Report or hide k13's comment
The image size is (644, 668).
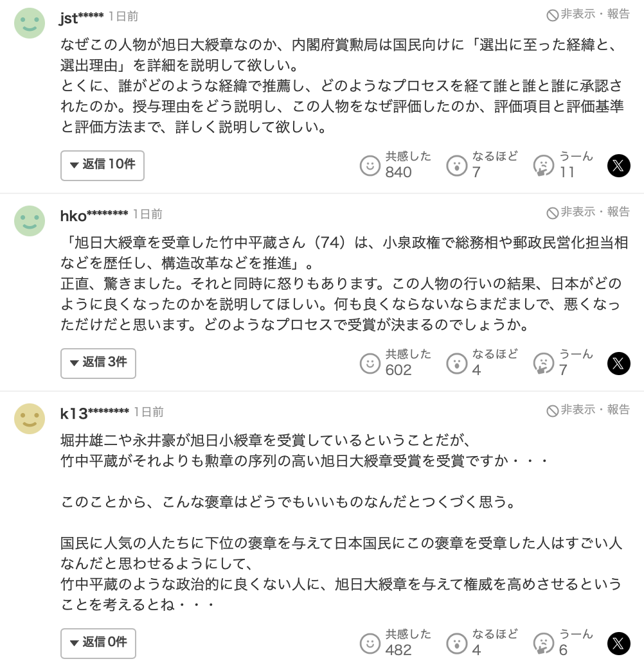(x=588, y=410)
